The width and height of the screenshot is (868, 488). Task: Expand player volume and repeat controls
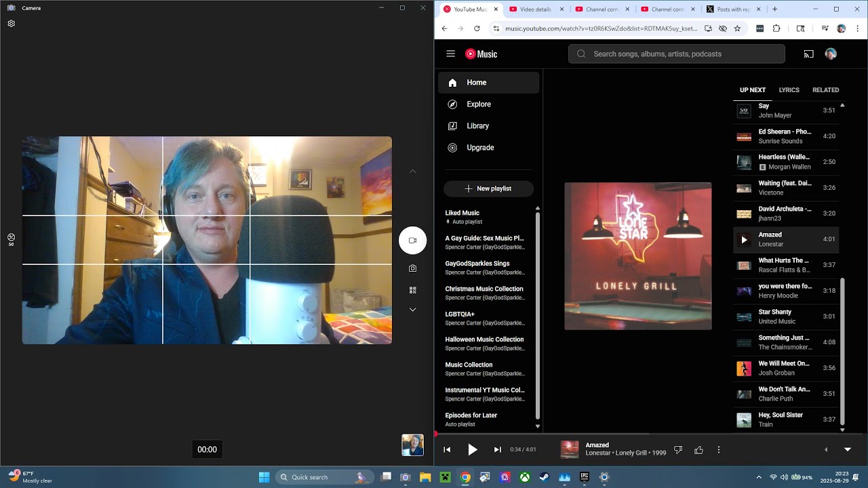coord(826,449)
